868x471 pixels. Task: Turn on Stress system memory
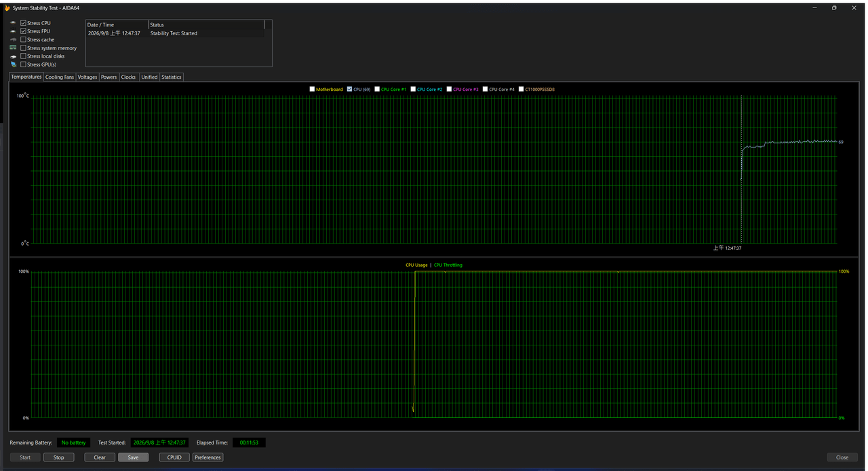tap(23, 48)
